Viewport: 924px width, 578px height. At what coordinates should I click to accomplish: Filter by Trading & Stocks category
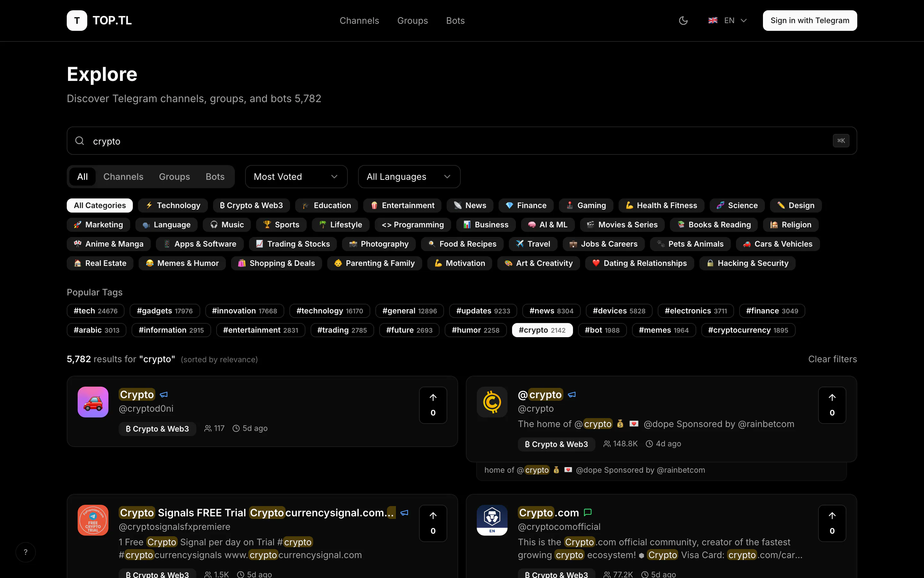293,244
